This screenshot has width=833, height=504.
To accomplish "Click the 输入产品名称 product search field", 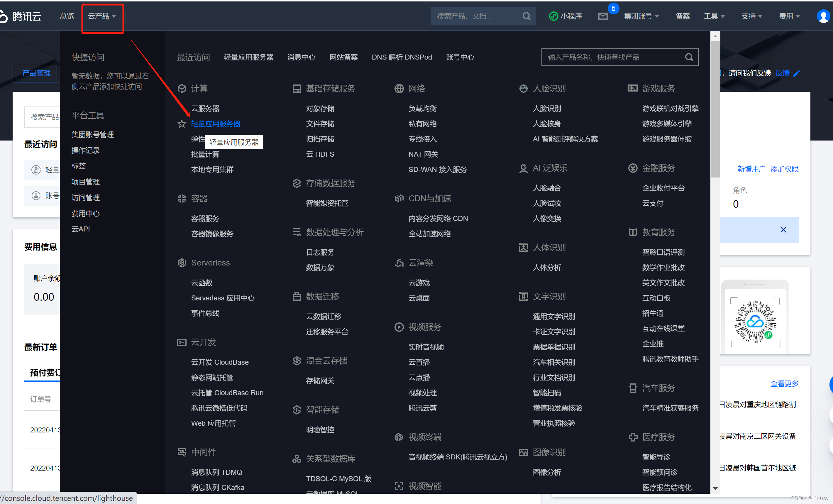I will [x=620, y=57].
